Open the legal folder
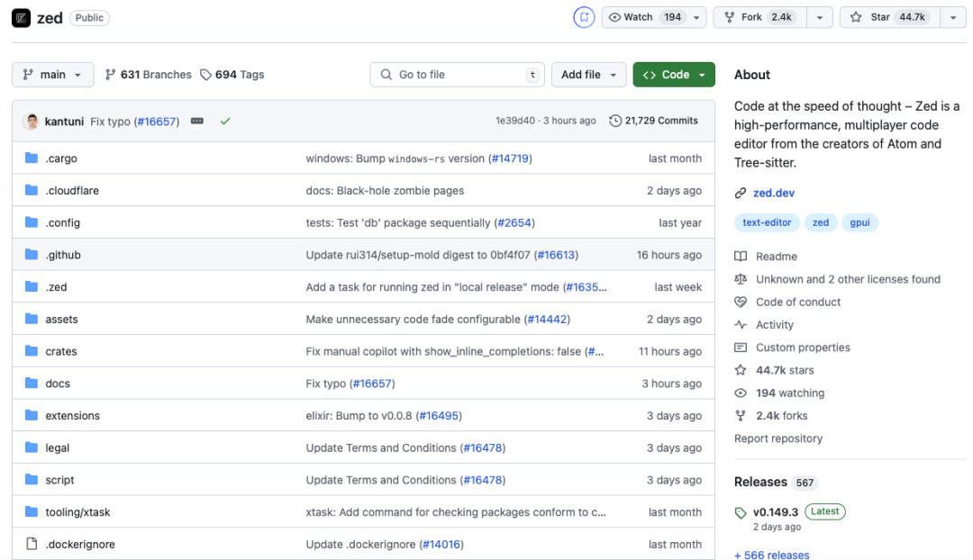This screenshot has width=973, height=560. pos(57,447)
